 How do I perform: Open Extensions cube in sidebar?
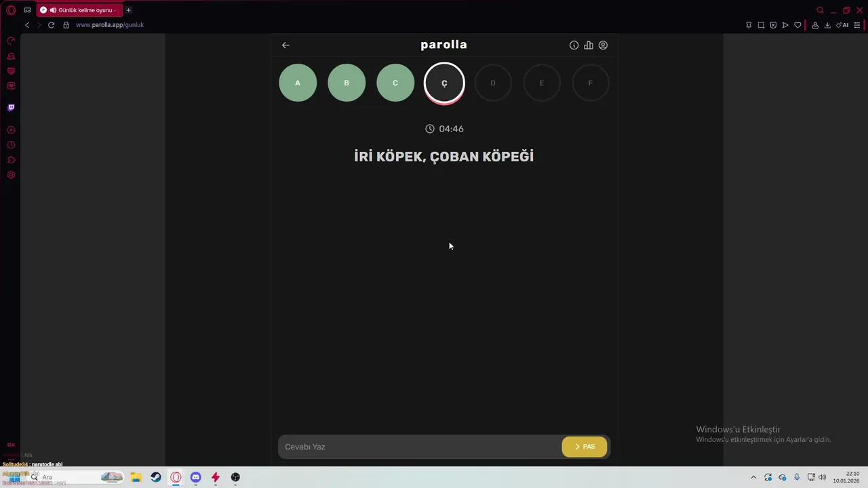11,160
